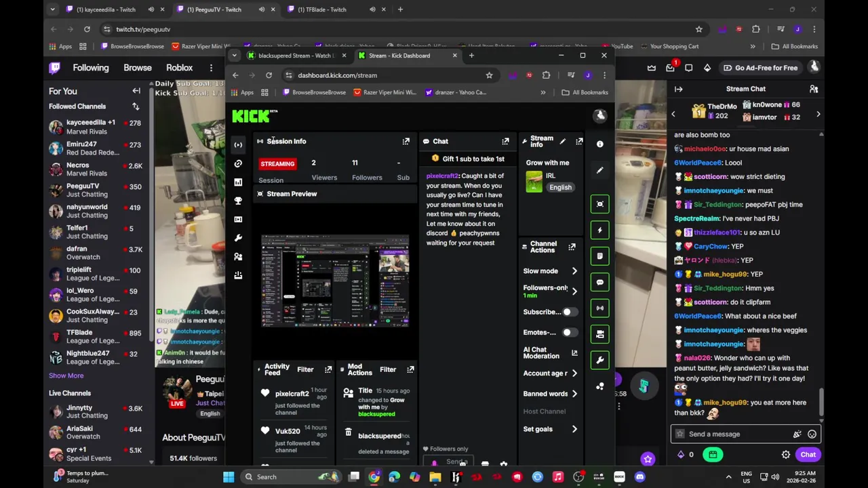Click the Kick logo
This screenshot has width=868, height=488.
click(x=254, y=116)
